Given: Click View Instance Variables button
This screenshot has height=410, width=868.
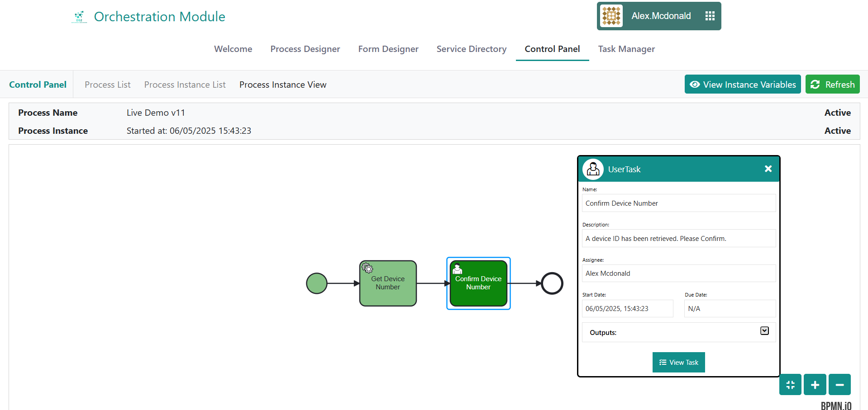Looking at the screenshot, I should click(x=742, y=85).
